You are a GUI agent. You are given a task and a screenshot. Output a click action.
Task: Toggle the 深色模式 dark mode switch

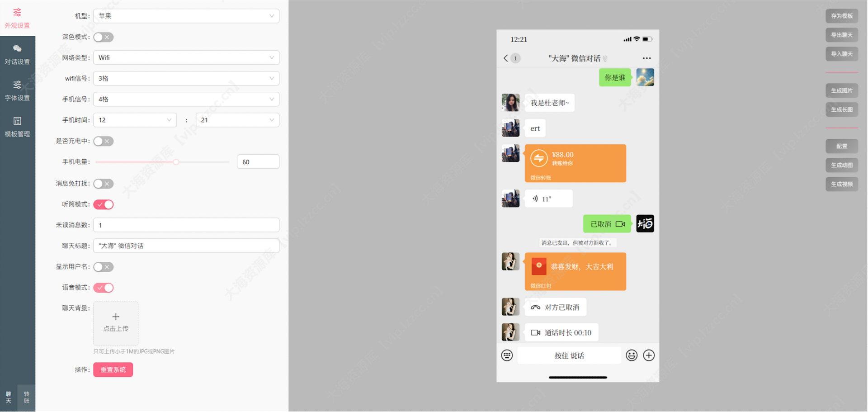(104, 37)
